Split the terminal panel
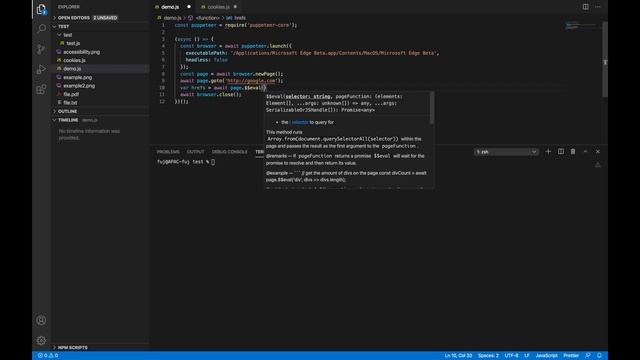The height and width of the screenshot is (360, 640). coord(561,151)
